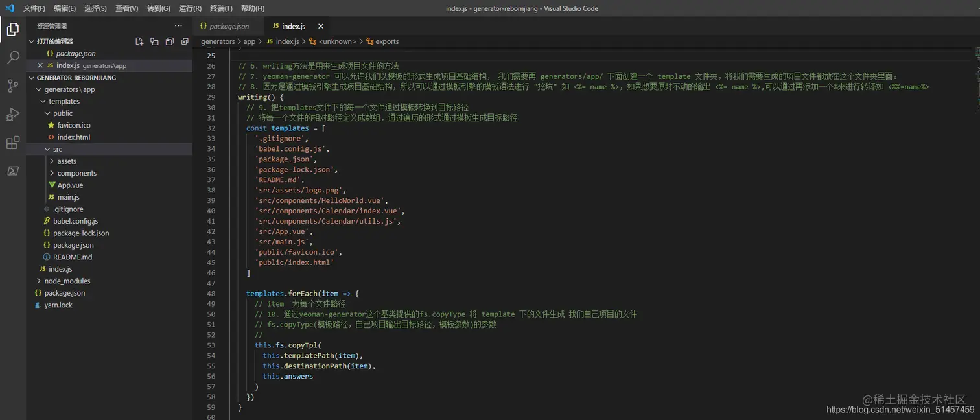Click app in the breadcrumb
This screenshot has width=980, height=420.
point(250,41)
